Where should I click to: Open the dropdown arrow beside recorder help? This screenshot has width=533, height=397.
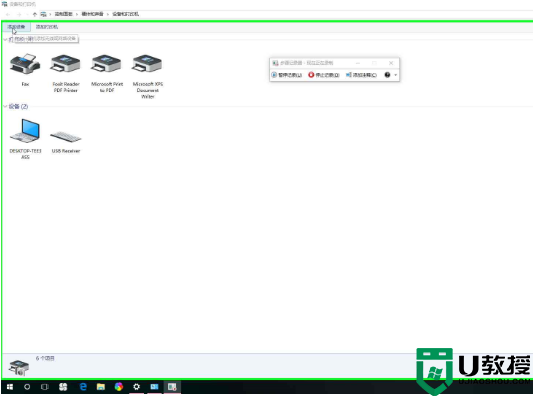pyautogui.click(x=395, y=75)
